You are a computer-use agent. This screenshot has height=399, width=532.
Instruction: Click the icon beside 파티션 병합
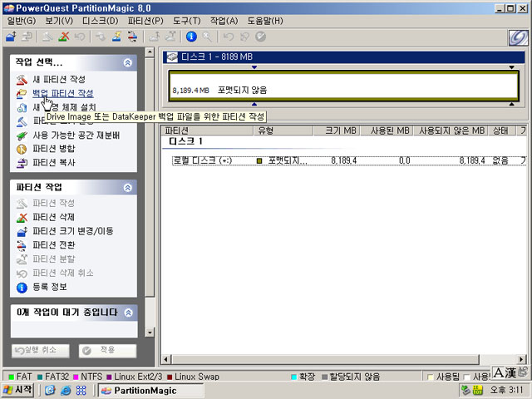[22, 149]
